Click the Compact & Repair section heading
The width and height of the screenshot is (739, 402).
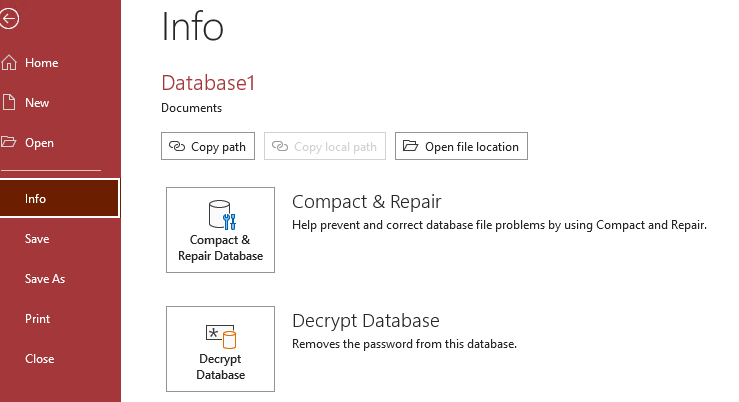pos(366,202)
